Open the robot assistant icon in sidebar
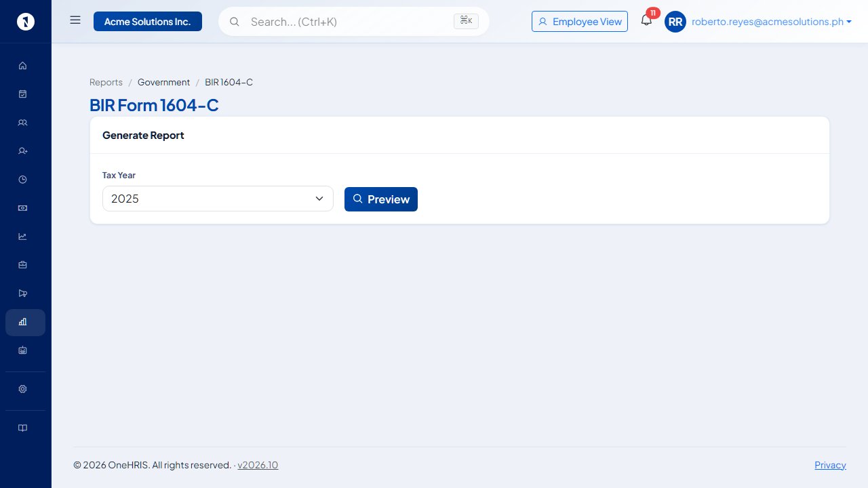The image size is (868, 488). (x=22, y=350)
